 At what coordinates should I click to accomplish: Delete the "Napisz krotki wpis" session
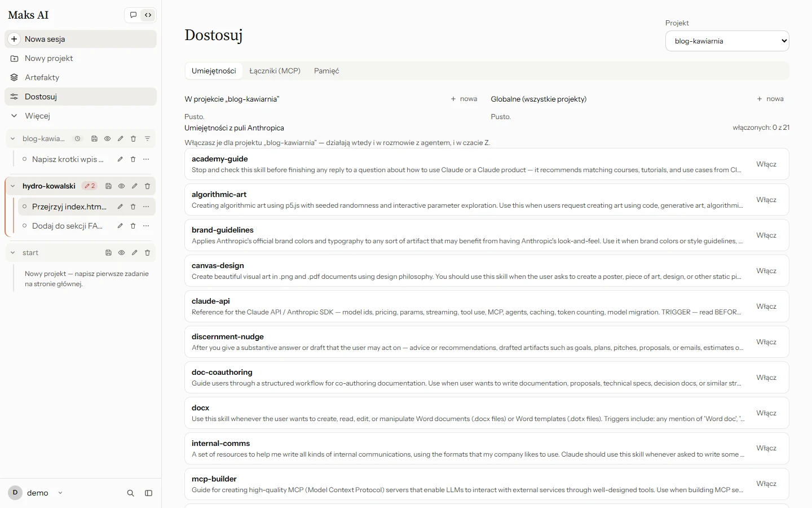(133, 159)
